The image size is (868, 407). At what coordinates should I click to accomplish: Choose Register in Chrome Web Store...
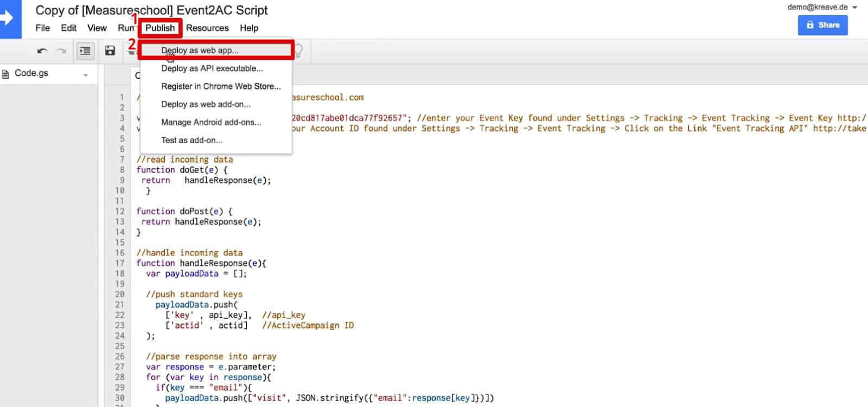(x=216, y=86)
